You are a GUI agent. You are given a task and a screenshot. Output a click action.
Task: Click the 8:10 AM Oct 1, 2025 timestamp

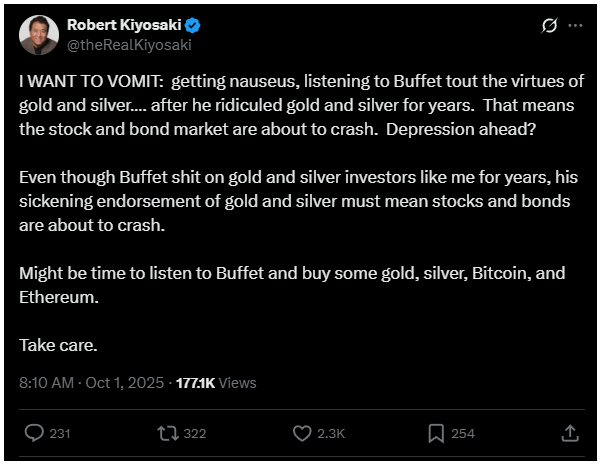tap(92, 382)
